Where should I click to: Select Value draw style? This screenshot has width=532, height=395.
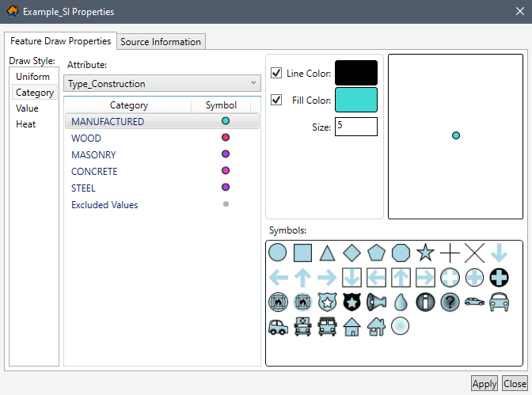27,108
